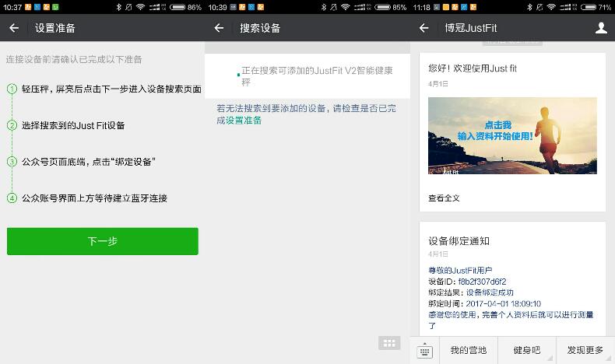
Task: Tap the back arrow beside 搜索设备
Action: tap(219, 28)
